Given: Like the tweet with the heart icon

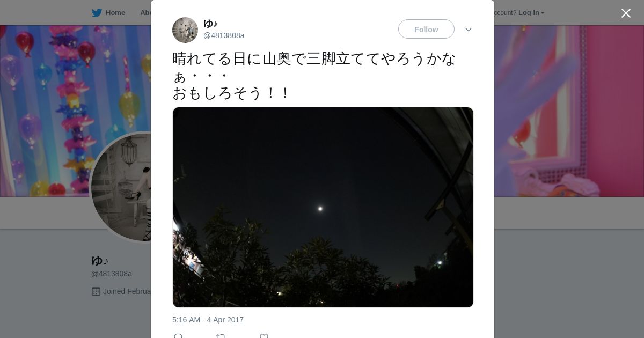Looking at the screenshot, I should (264, 336).
